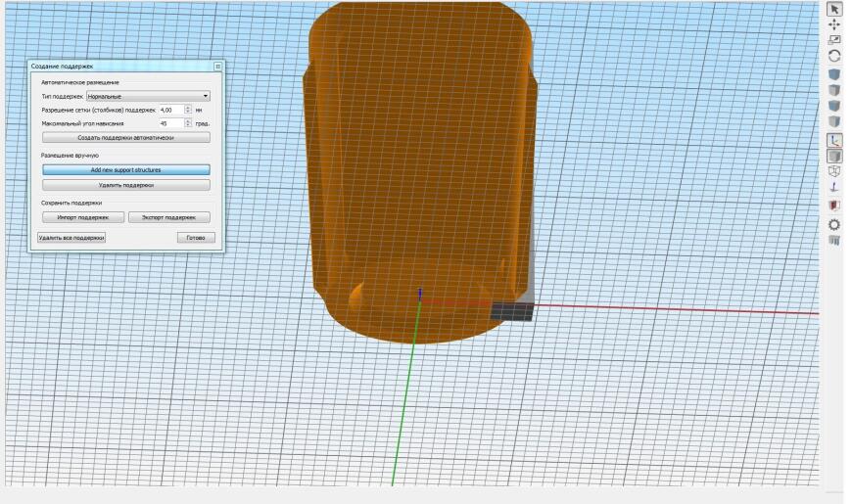Open the gear settings icon

[x=834, y=224]
